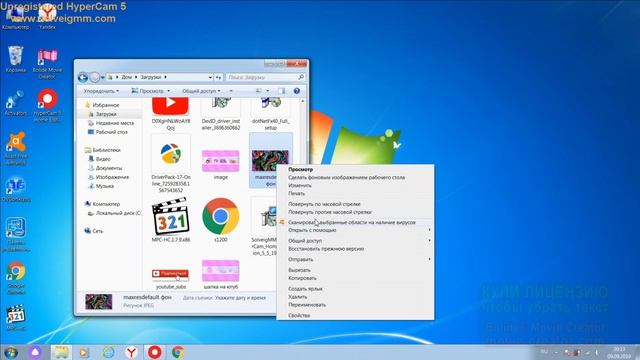Choose 'Переименовать' in the context menu

pyautogui.click(x=307, y=305)
